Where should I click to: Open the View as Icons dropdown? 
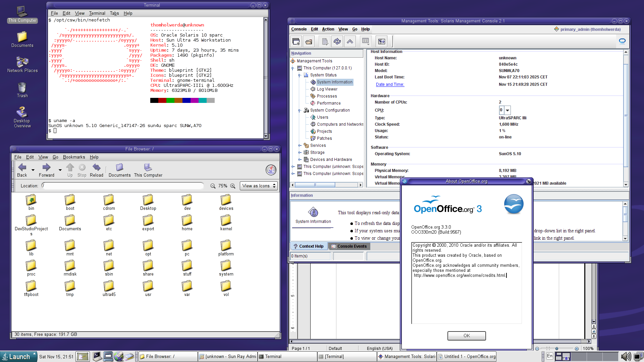click(259, 186)
